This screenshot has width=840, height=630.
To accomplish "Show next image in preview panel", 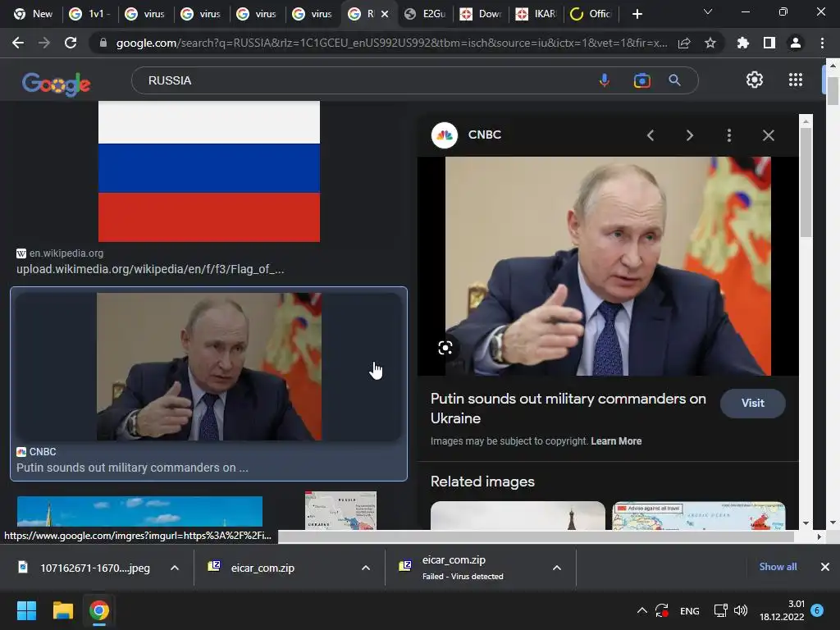I will [x=689, y=135].
